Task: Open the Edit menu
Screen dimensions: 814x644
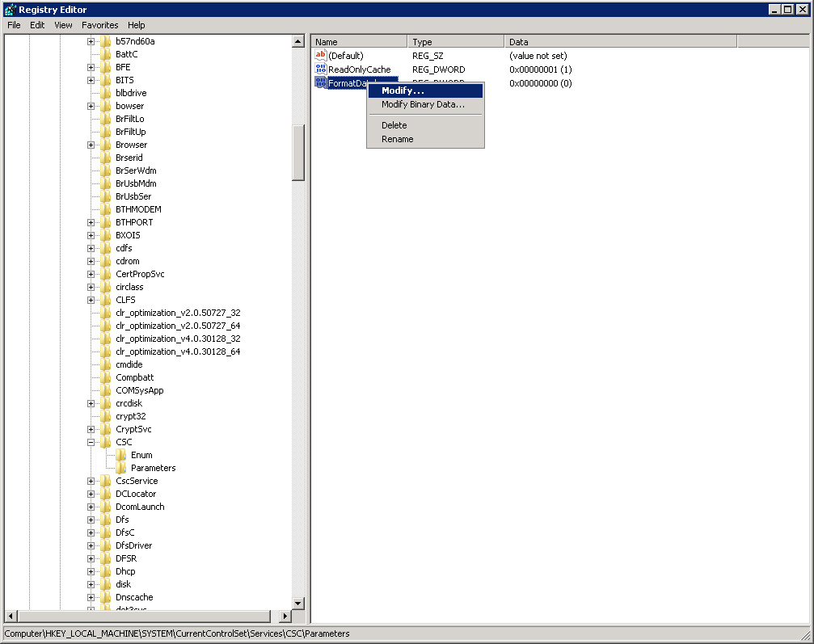Action: [37, 25]
